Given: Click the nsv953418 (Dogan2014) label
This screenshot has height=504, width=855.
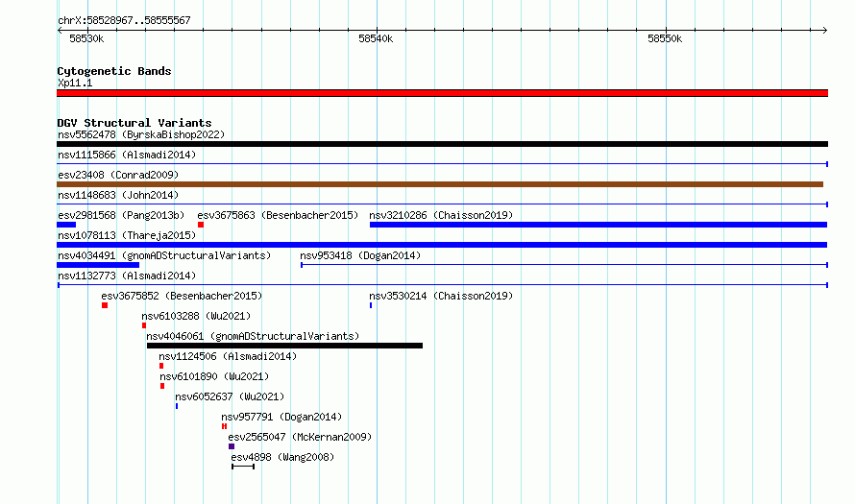Looking at the screenshot, I should [360, 255].
